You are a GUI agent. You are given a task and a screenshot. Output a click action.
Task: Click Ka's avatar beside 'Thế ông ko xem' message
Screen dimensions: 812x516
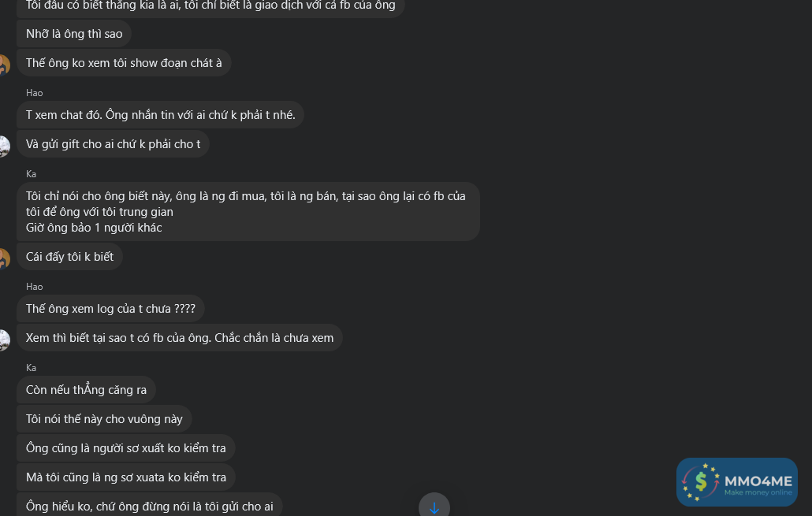coord(3,65)
